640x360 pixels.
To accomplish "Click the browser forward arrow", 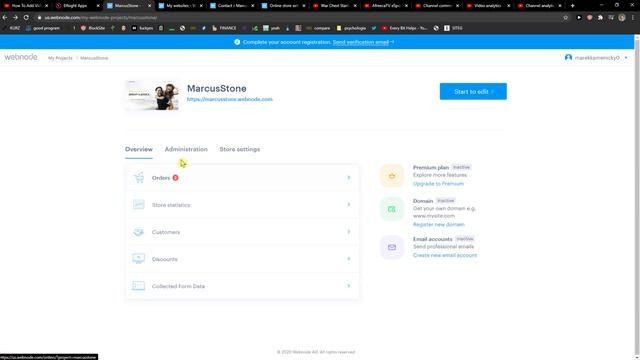I will click(x=16, y=18).
